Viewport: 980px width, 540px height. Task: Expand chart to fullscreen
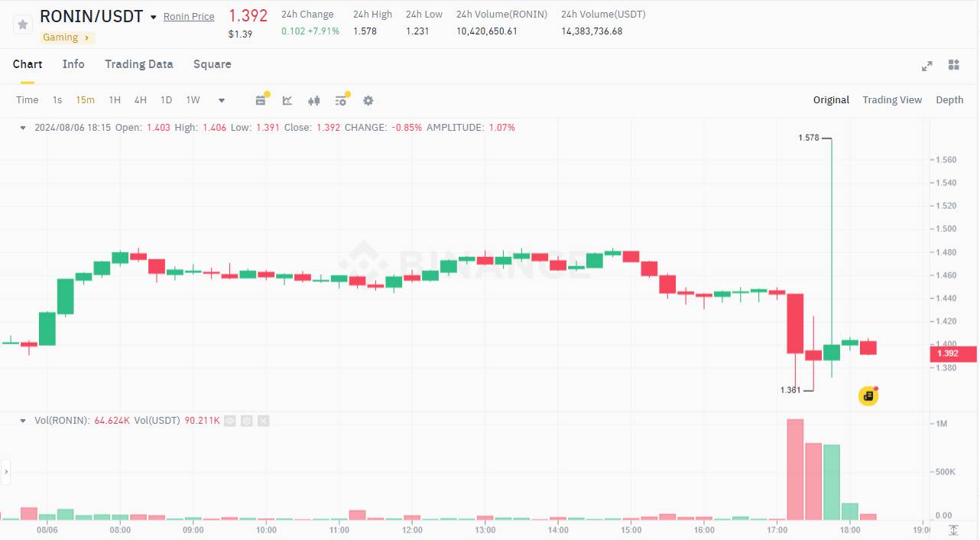click(926, 66)
